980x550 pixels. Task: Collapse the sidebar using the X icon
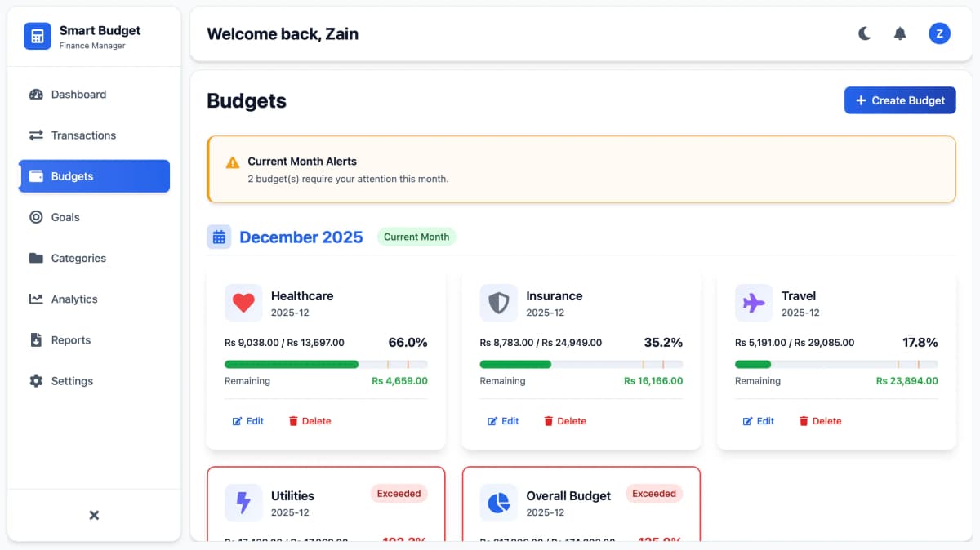pyautogui.click(x=94, y=515)
